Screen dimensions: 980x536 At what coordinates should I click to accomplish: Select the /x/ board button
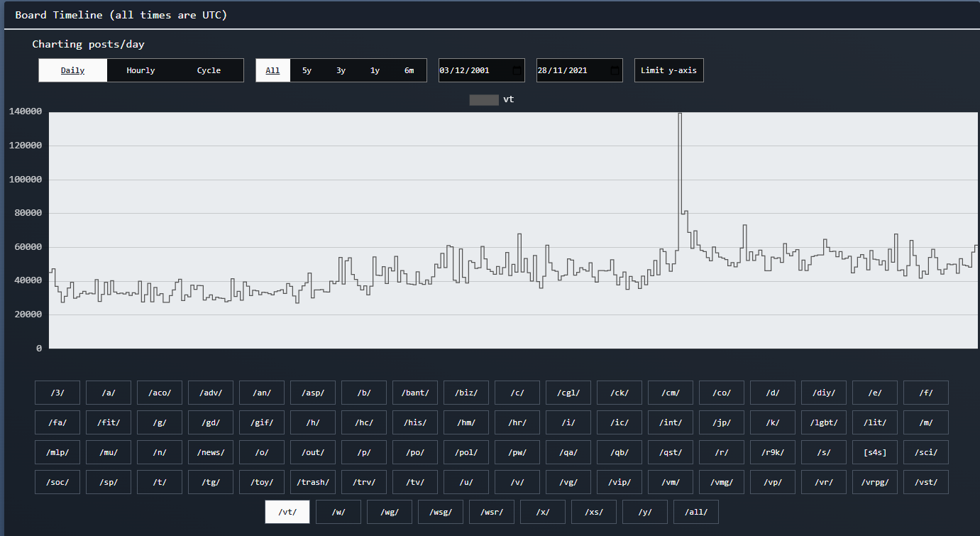pyautogui.click(x=543, y=512)
